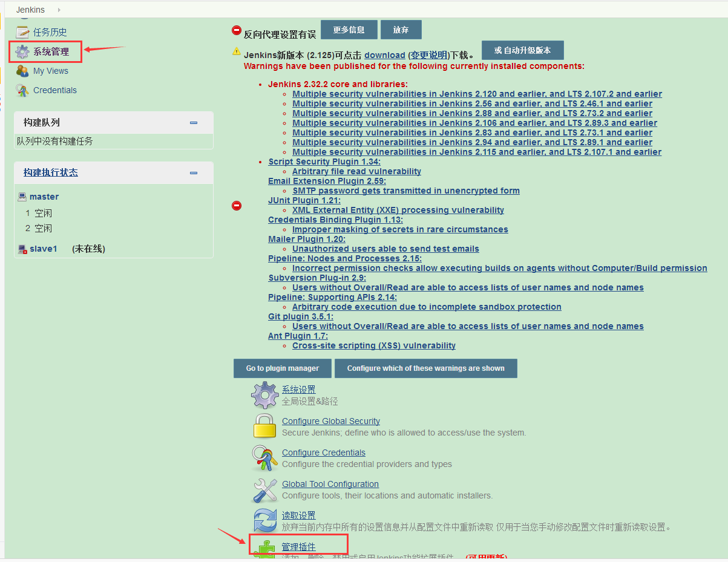Viewport: 728px width, 562px height.
Task: Open the 任务历史 notepad icon
Action: (x=22, y=32)
